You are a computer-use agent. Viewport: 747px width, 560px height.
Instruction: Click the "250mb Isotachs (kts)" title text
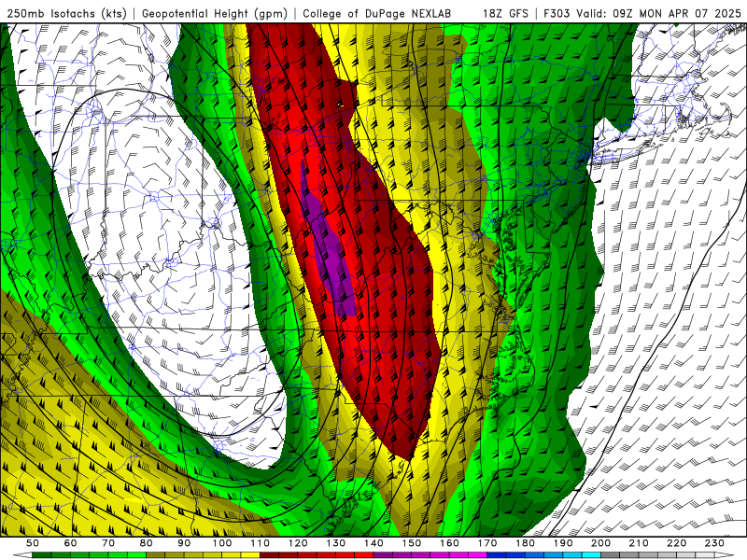click(66, 14)
